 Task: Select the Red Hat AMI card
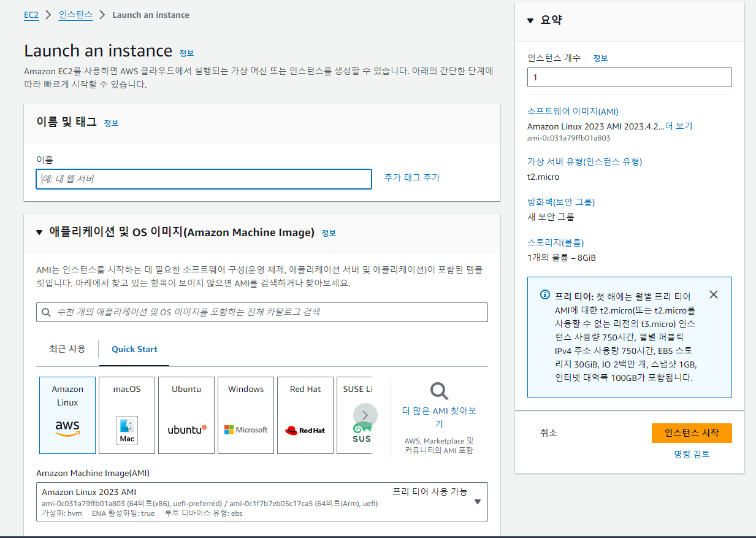tap(305, 415)
